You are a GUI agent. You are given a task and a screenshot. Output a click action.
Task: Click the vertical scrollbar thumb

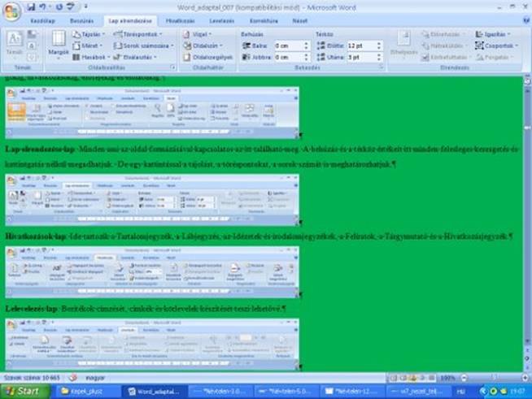527,128
